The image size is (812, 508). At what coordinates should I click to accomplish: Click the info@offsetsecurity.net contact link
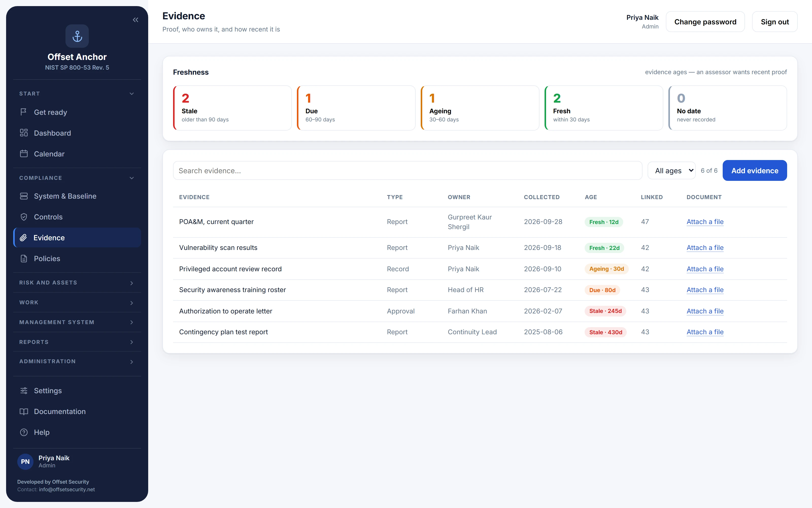point(67,489)
